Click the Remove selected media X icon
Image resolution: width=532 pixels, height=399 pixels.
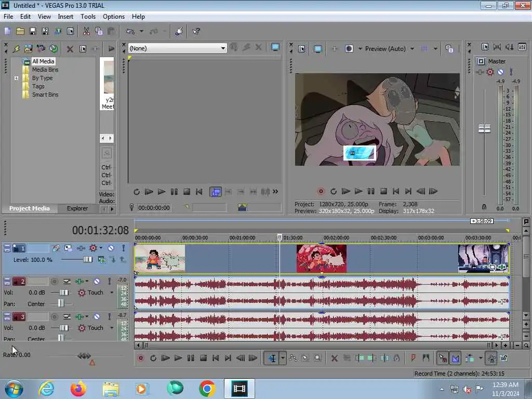click(70, 49)
